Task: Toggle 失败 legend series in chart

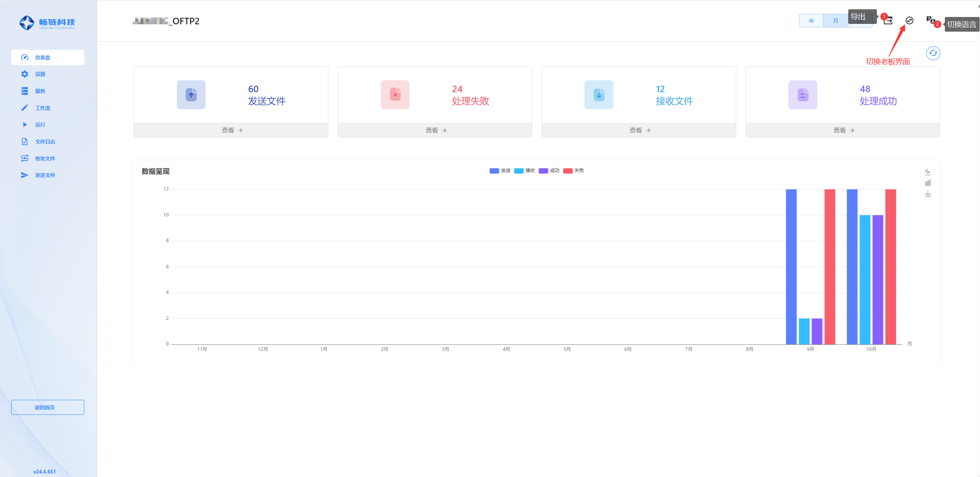Action: (574, 171)
